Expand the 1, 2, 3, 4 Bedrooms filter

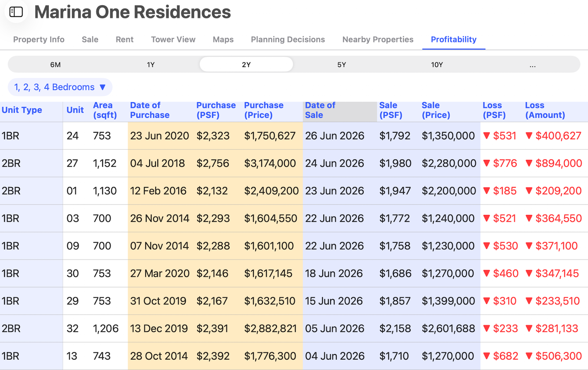(x=60, y=87)
